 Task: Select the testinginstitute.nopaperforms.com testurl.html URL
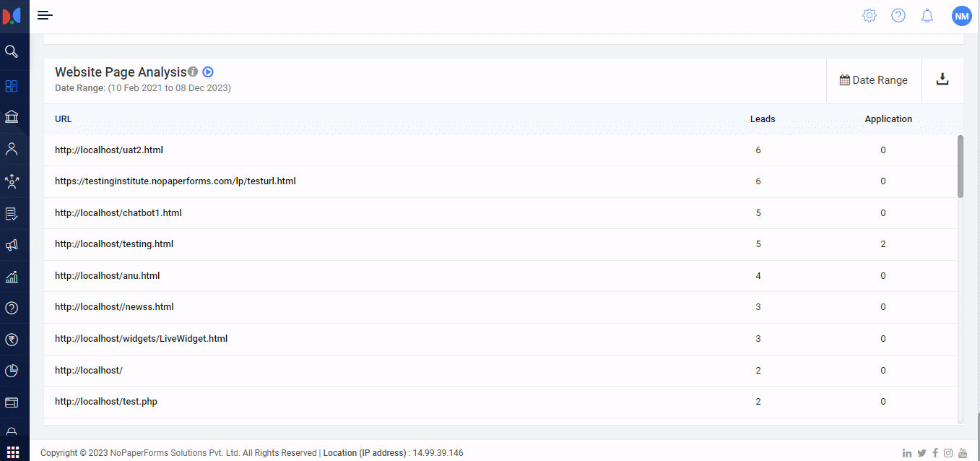175,181
